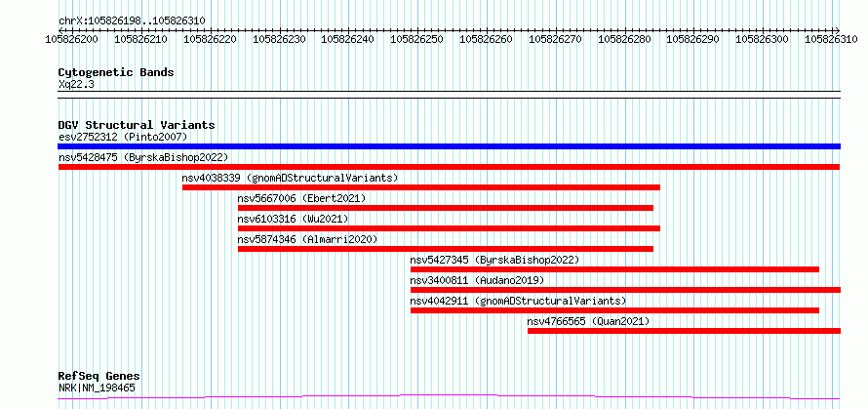Click the Xq22.3 band label
Viewport: 868px width, 409px height.
[75, 84]
